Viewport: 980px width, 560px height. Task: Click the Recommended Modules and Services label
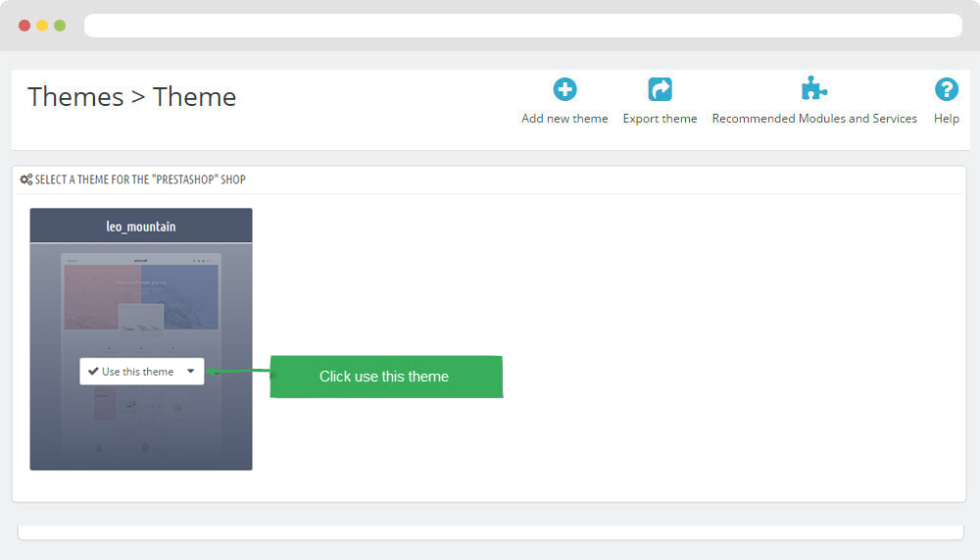click(x=814, y=119)
